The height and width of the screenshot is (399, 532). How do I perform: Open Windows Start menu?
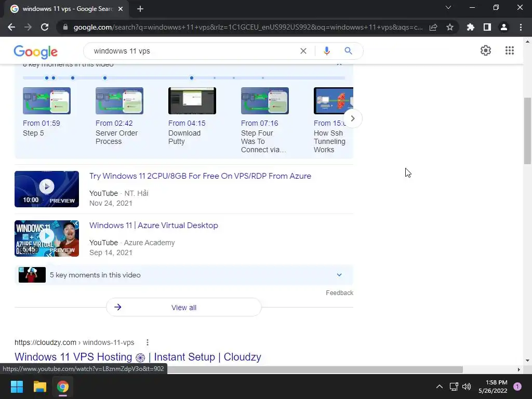click(x=17, y=387)
